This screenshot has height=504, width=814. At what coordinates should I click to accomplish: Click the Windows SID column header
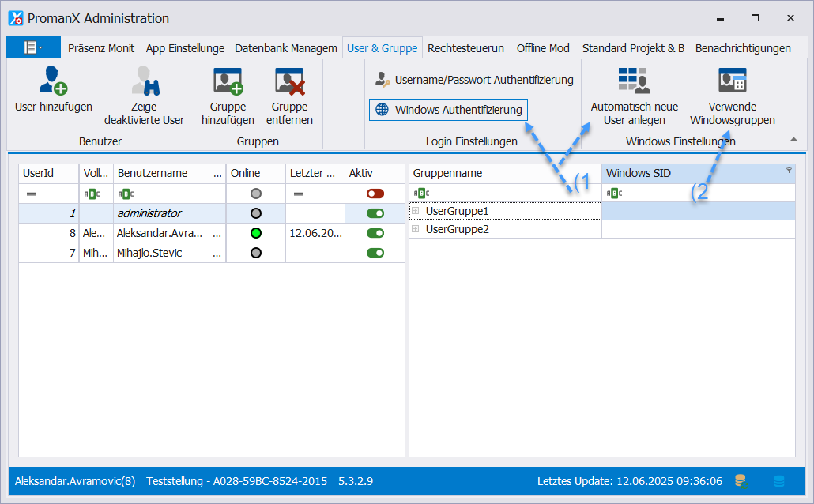(x=699, y=173)
